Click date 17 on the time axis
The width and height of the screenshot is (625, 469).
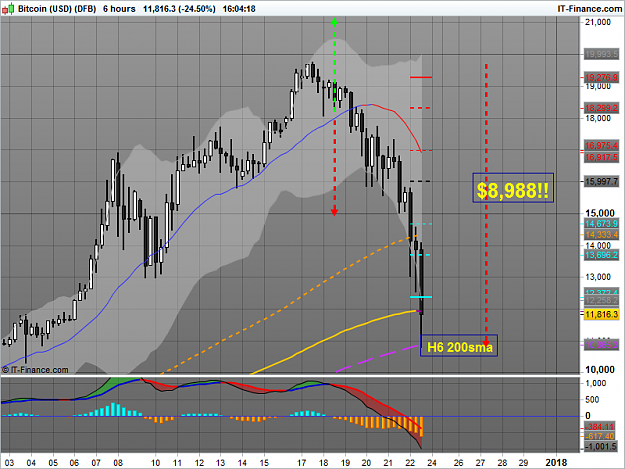click(302, 463)
